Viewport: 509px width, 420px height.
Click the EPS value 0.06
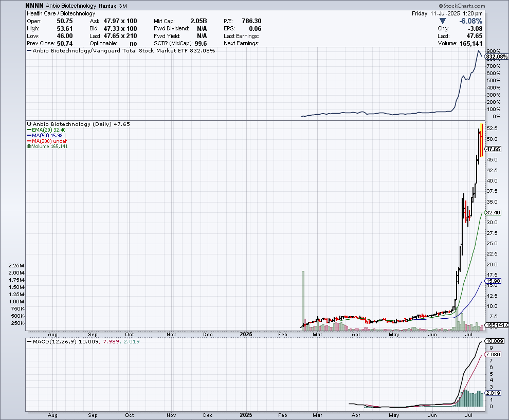click(255, 29)
